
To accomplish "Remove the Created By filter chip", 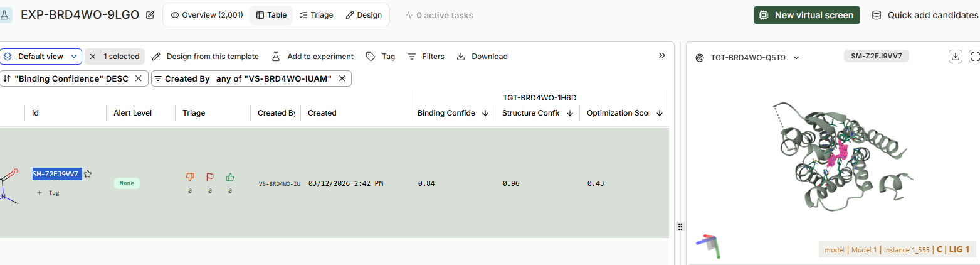I will [x=342, y=78].
